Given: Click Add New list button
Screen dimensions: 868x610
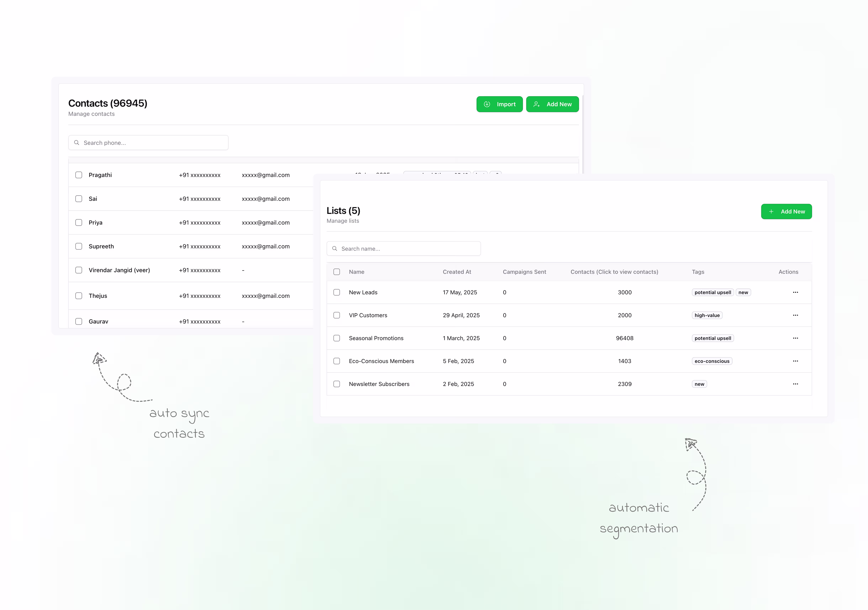Looking at the screenshot, I should (x=786, y=211).
